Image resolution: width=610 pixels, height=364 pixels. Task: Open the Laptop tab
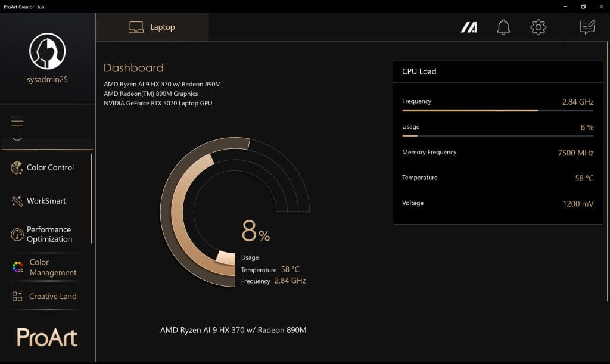click(152, 27)
